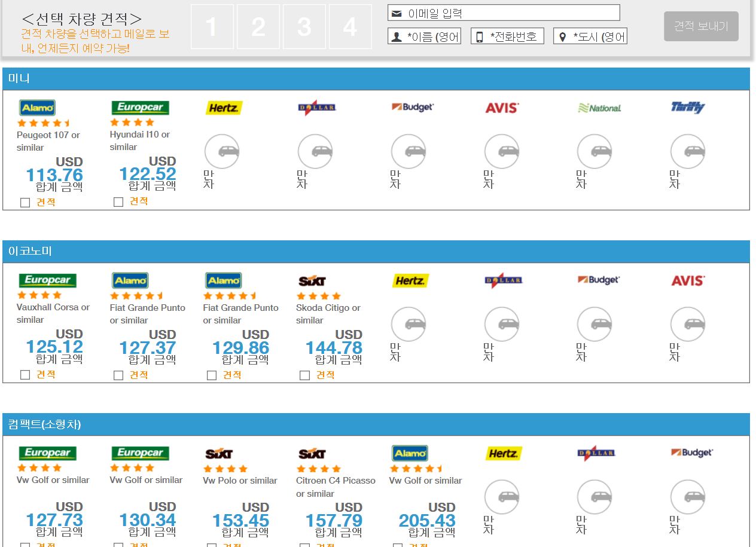Click selection slot number 1

coord(212,26)
